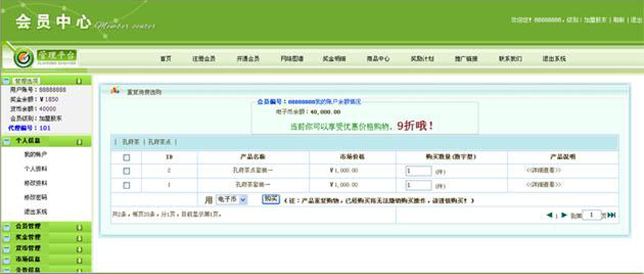The width and height of the screenshot is (644, 274).
Task: Open 联系我们 in the navigation bar
Action: click(x=511, y=59)
